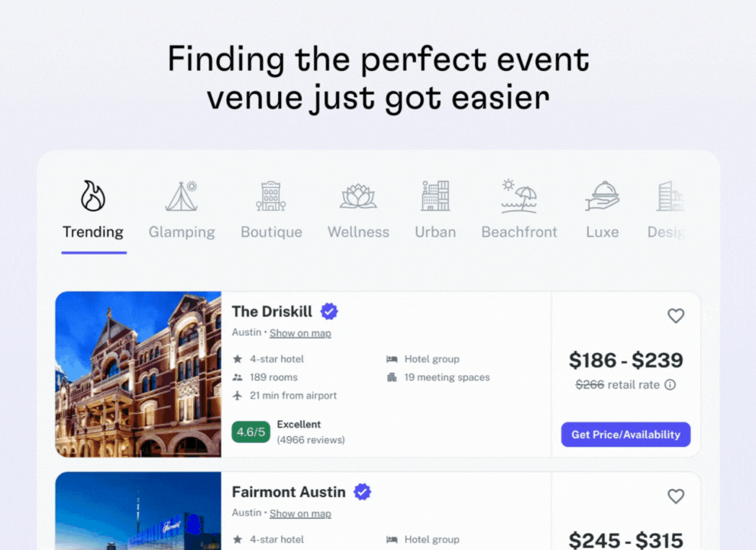The height and width of the screenshot is (550, 756).
Task: Open the Wellness tab label
Action: (x=358, y=232)
